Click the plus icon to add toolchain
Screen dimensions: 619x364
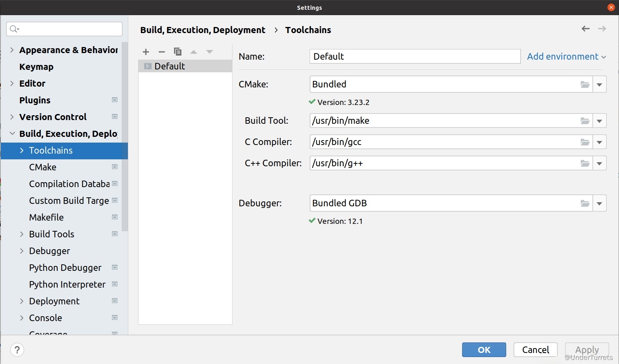pos(146,52)
